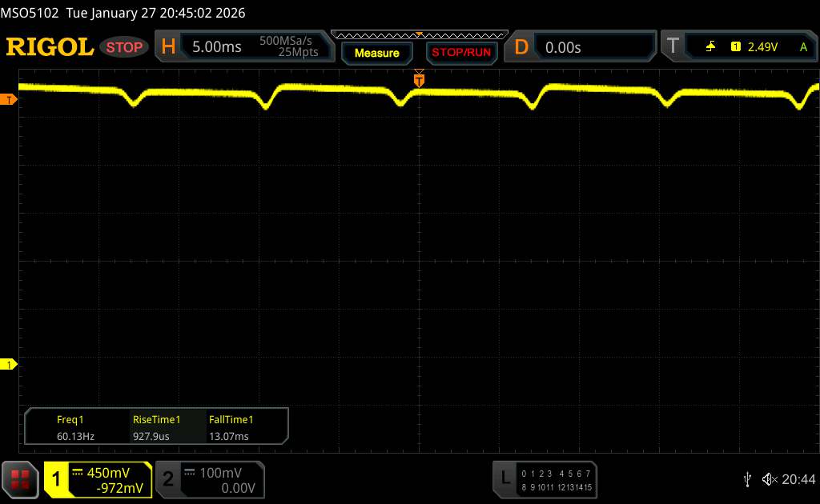
Task: Select the yellow channel 1 ground marker
Action: (x=9, y=365)
